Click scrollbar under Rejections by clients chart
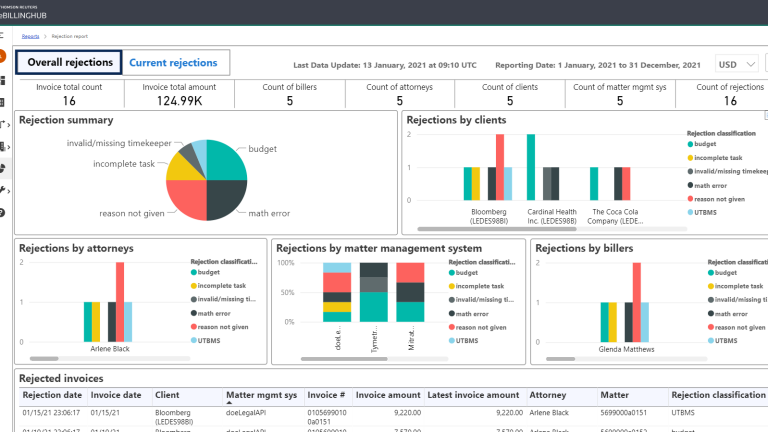The image size is (768, 432). (497, 229)
